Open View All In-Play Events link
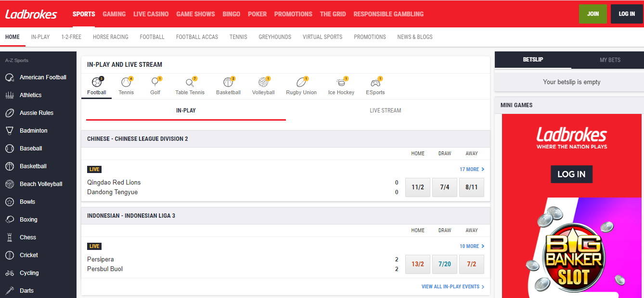Viewport: 644px width, 298px height. pyautogui.click(x=453, y=286)
